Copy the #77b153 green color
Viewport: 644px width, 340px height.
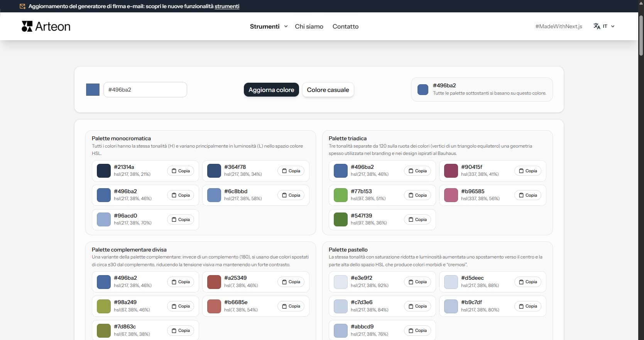(418, 195)
